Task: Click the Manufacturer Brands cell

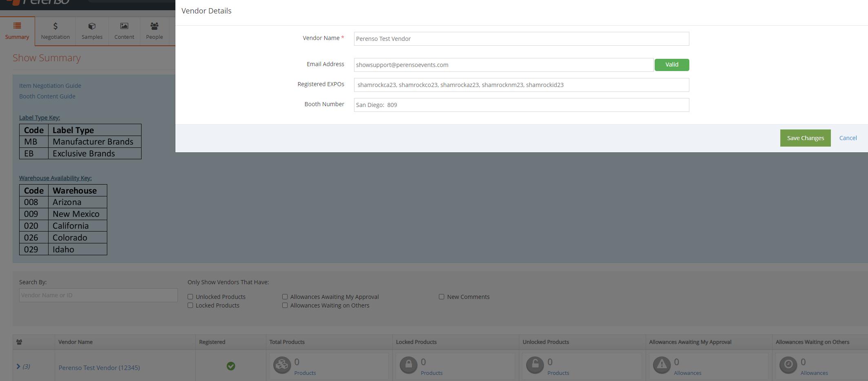Action: tap(95, 142)
